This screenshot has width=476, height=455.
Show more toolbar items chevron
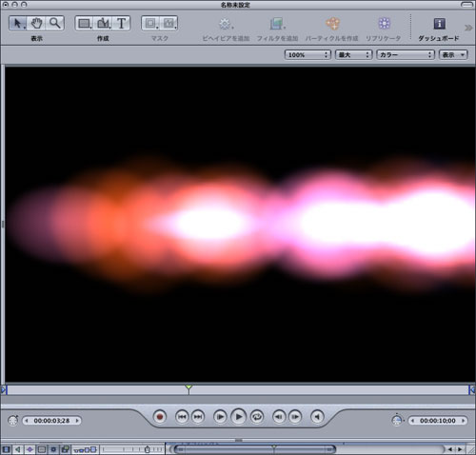tap(468, 28)
